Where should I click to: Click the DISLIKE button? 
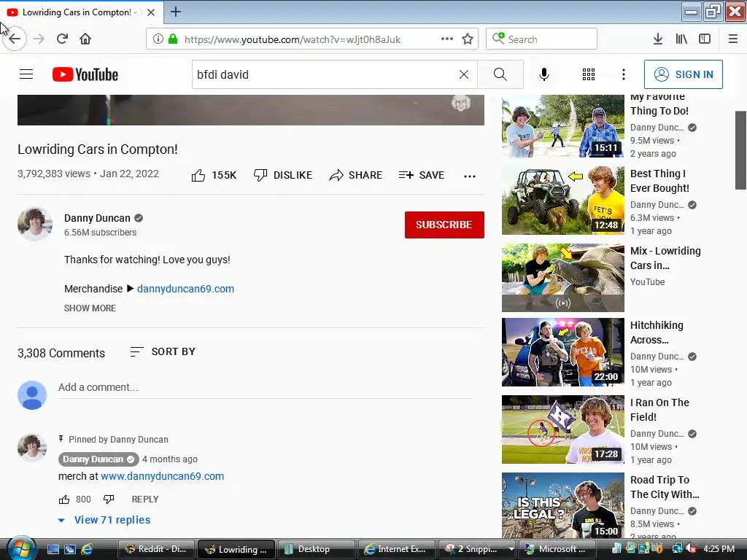click(283, 175)
